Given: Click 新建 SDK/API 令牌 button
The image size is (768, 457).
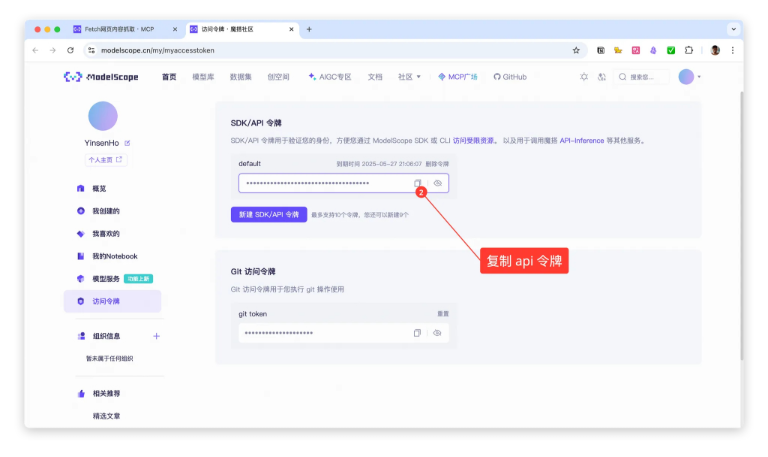Looking at the screenshot, I should coord(269,215).
